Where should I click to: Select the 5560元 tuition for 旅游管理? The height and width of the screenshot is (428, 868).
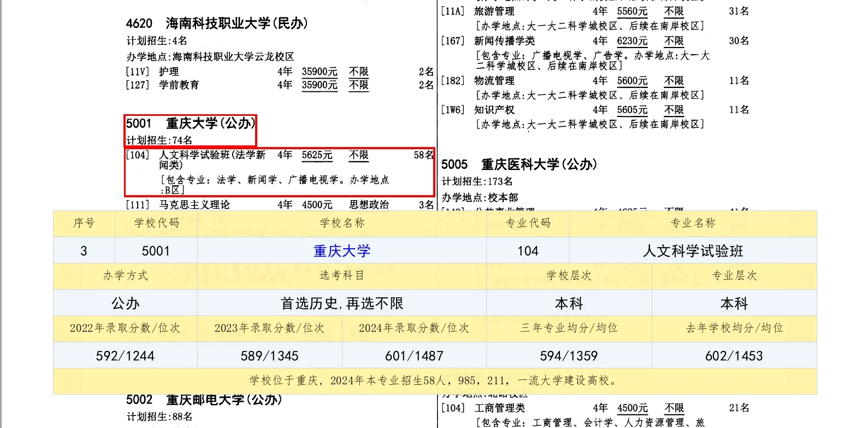631,11
